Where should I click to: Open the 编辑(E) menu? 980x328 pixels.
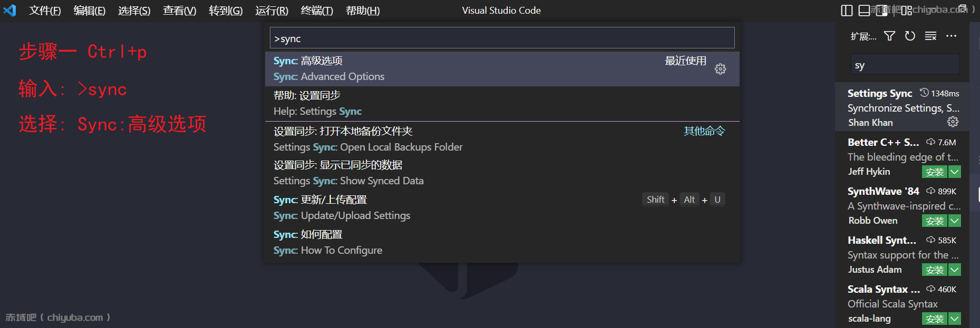90,11
